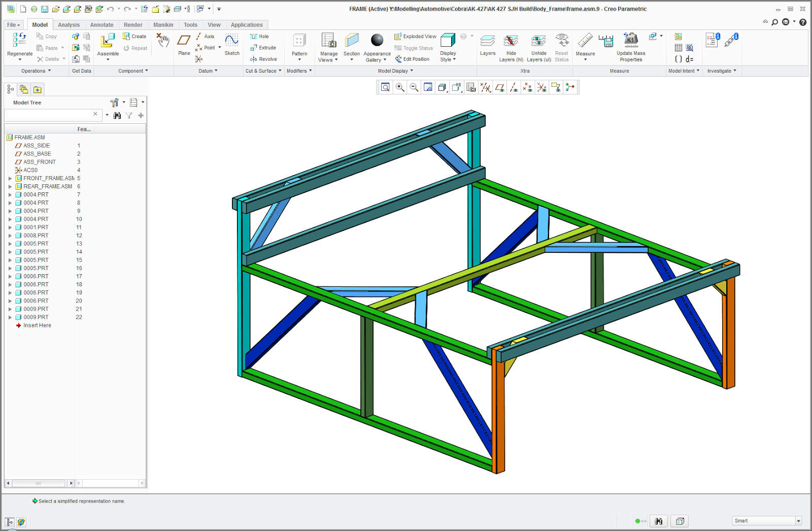Click the Regenerate button
812x531 pixels.
click(19, 46)
